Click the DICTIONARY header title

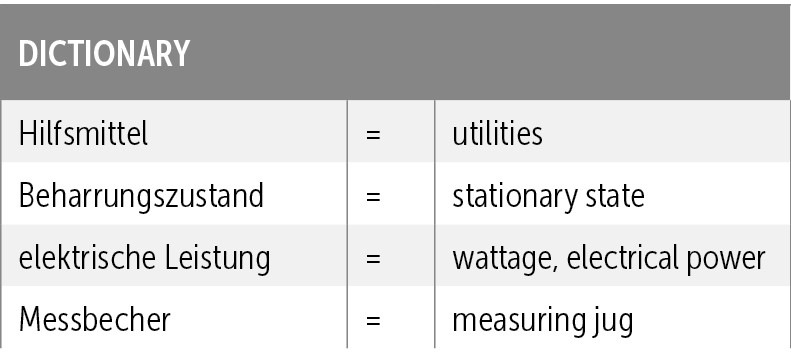click(104, 53)
